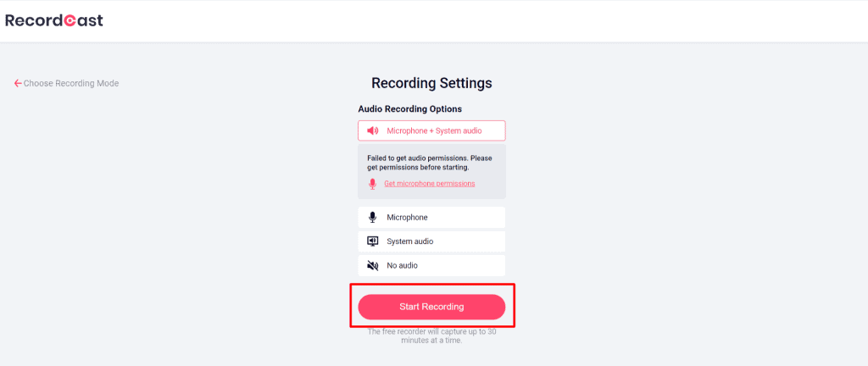The height and width of the screenshot is (366, 868).
Task: Click the red microphone permissions icon
Action: 372,184
